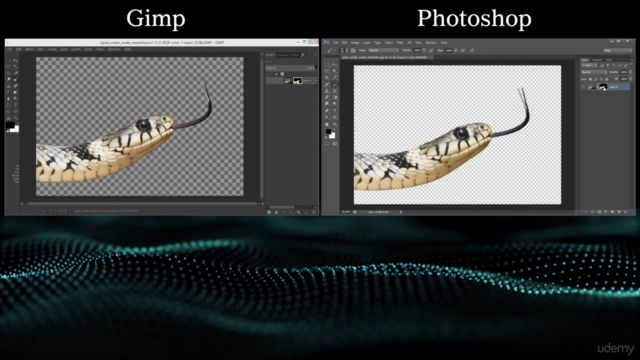Select the Hand tool in Photoshop
The image size is (640, 360).
[x=327, y=124]
